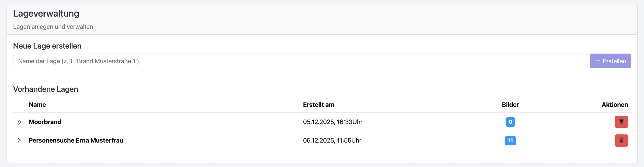Click the Lageverwaltung page title
The image size is (644, 167).
click(x=46, y=13)
